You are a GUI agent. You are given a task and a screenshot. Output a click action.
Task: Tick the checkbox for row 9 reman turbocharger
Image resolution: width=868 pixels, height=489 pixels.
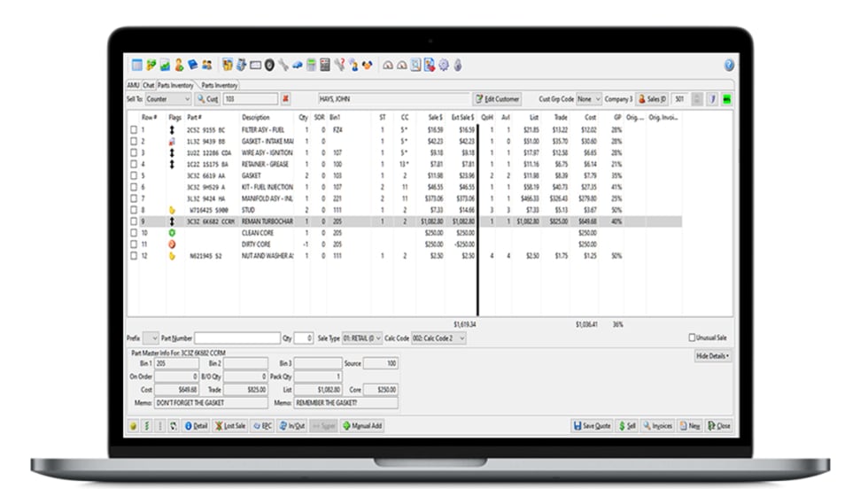click(134, 221)
